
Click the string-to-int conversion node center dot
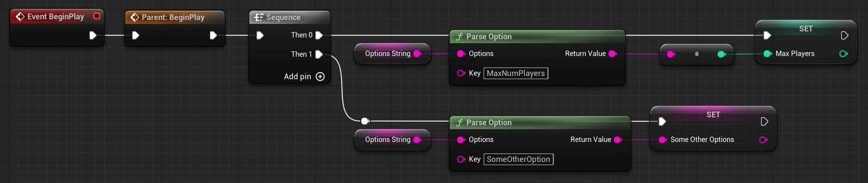click(x=697, y=54)
